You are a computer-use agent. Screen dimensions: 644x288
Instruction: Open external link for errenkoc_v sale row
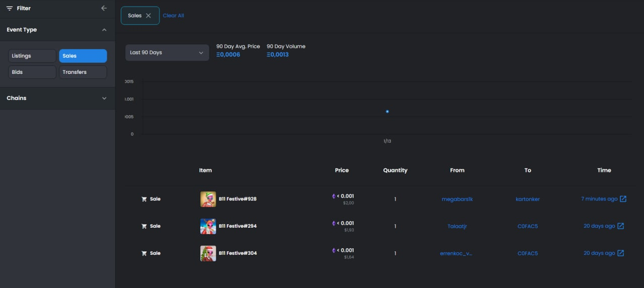pos(620,253)
